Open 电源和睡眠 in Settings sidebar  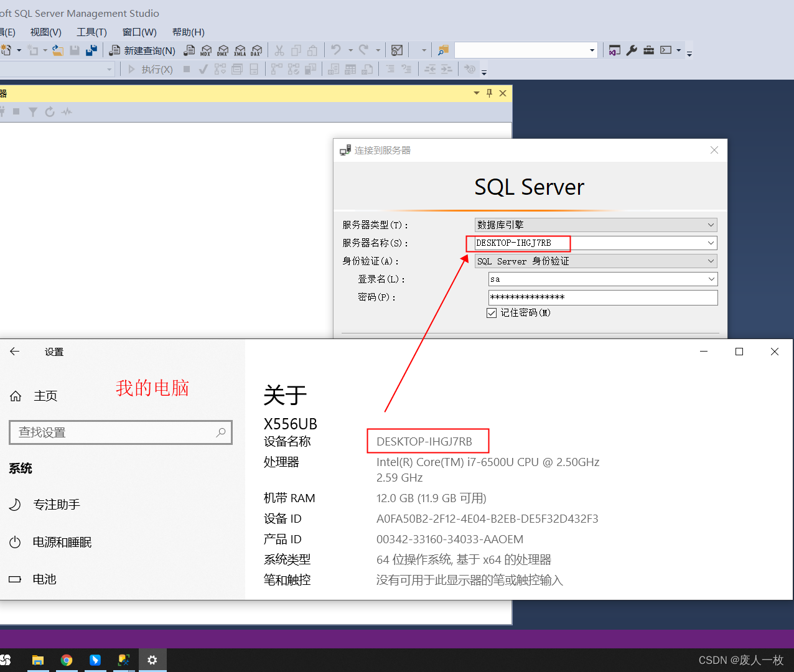coord(62,542)
